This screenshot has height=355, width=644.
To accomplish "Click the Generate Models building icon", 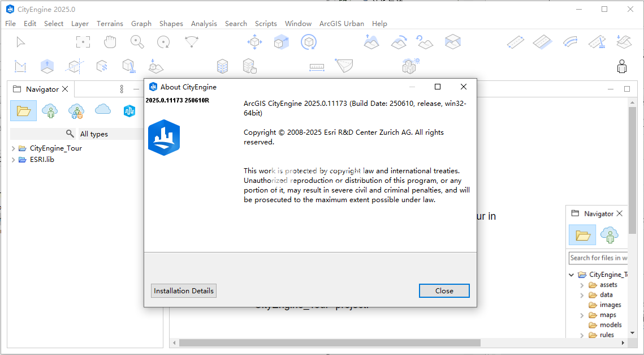I will click(222, 66).
